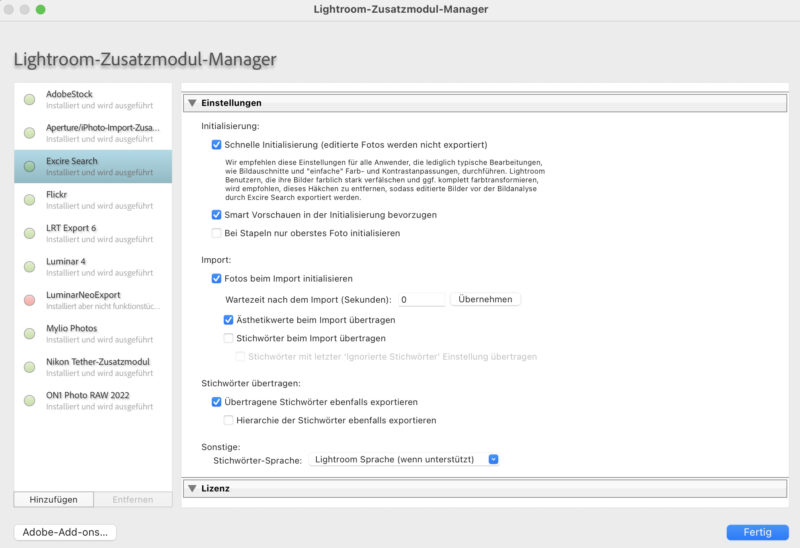Click the Aperture/iPhoto import plugin status circle

pyautogui.click(x=30, y=133)
